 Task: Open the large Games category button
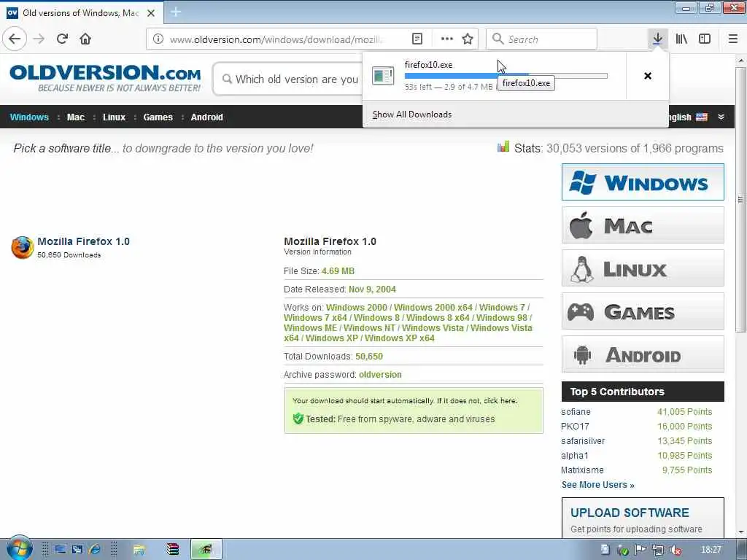pos(643,311)
